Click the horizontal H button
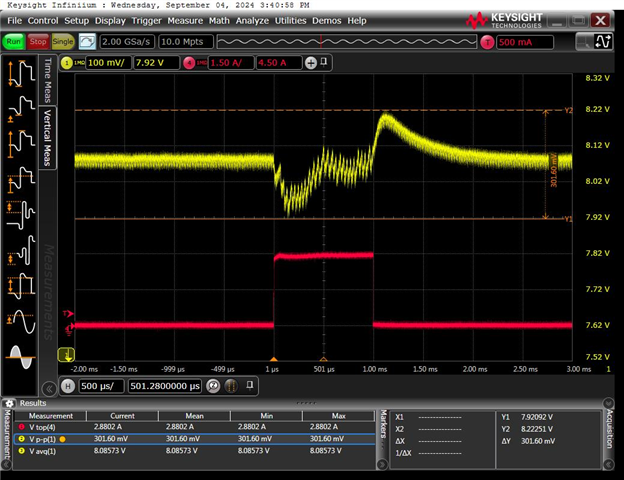This screenshot has width=624, height=480. (x=68, y=386)
